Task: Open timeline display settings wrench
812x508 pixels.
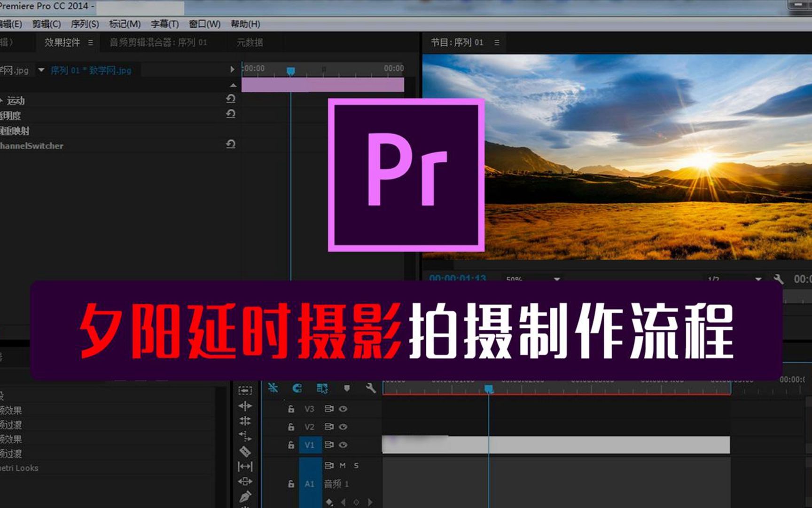Action: 371,388
